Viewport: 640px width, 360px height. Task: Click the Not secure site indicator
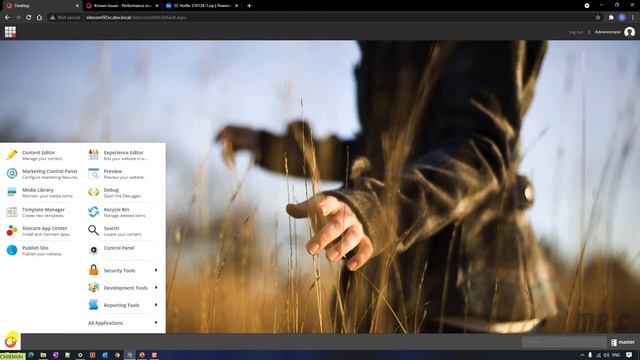click(65, 18)
